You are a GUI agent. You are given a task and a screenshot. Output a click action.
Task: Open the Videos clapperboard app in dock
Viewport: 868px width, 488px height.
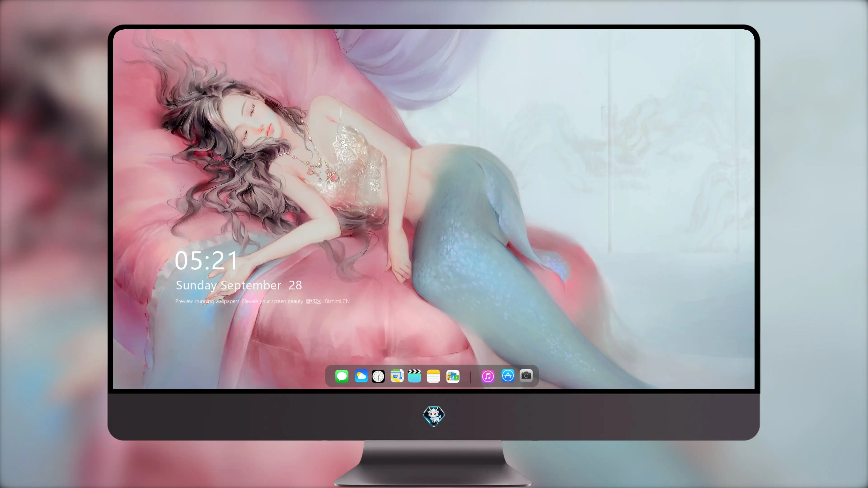(x=415, y=376)
